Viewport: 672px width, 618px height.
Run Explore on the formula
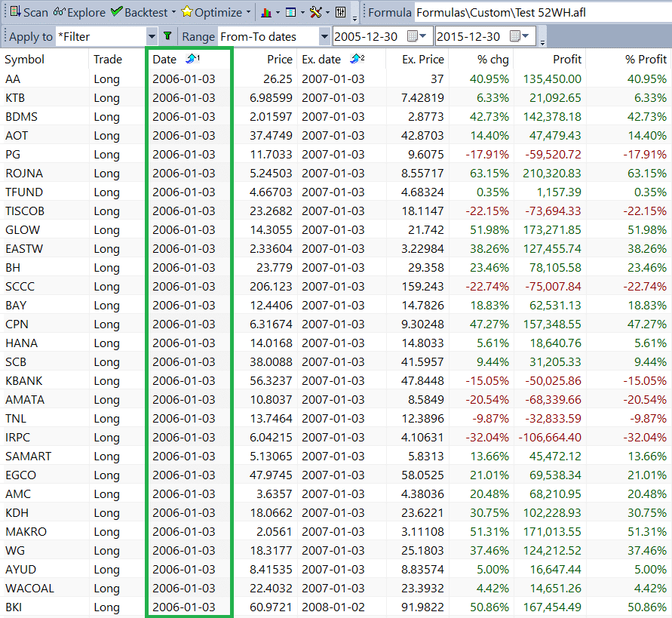pos(79,12)
